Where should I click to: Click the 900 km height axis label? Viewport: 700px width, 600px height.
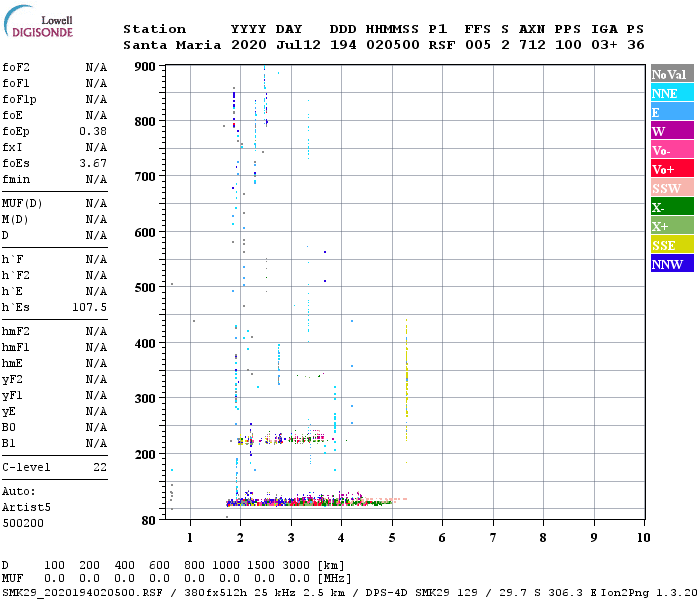coord(145,67)
